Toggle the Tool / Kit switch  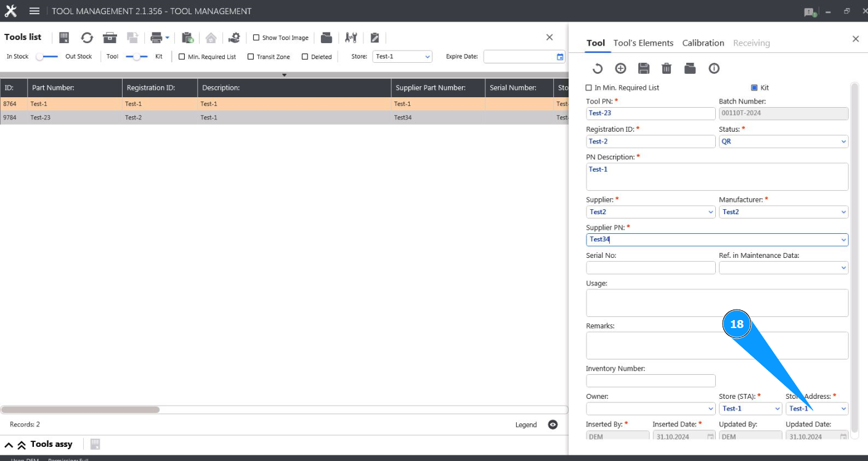(137, 57)
